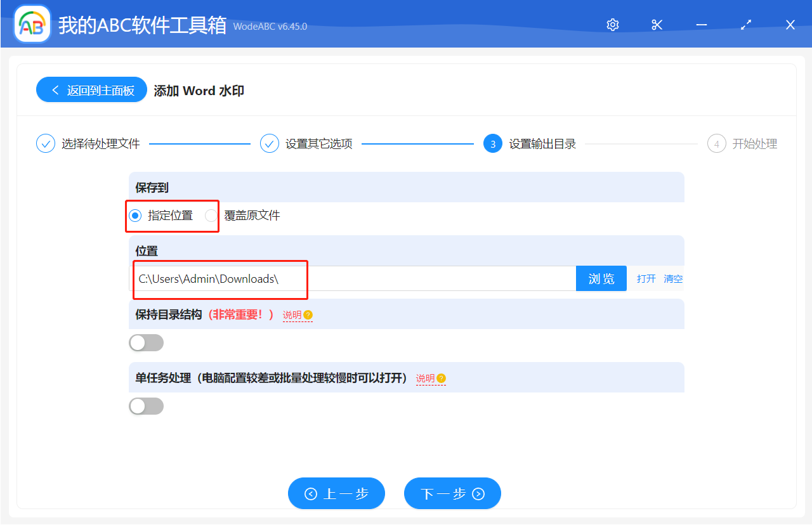Viewport: 812px width, 525px height.
Task: Click the checkmark icon on 选择待处理文件 step
Action: point(45,143)
